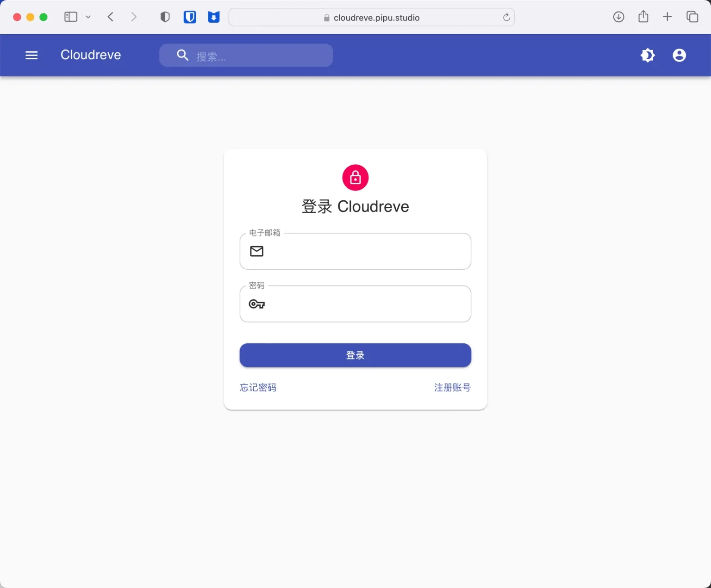Open a new tab with plus icon
711x588 pixels.
pos(667,17)
